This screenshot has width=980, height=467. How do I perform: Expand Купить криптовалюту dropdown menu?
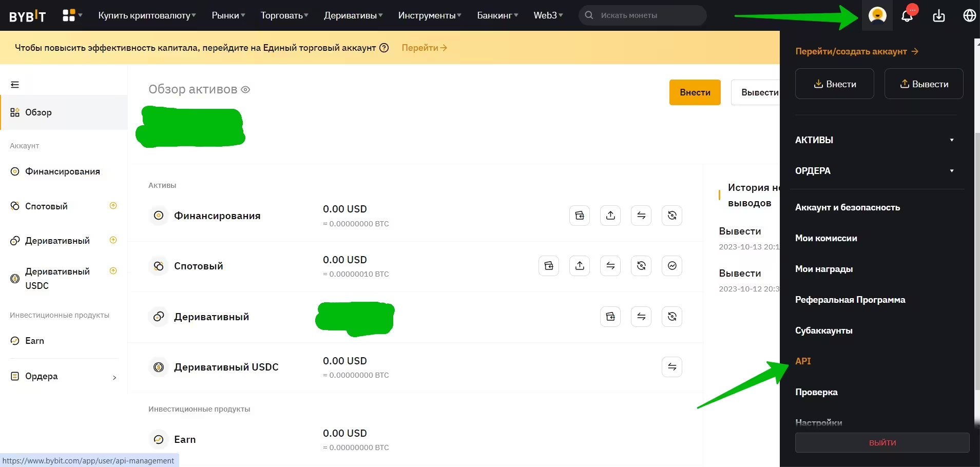tap(147, 15)
